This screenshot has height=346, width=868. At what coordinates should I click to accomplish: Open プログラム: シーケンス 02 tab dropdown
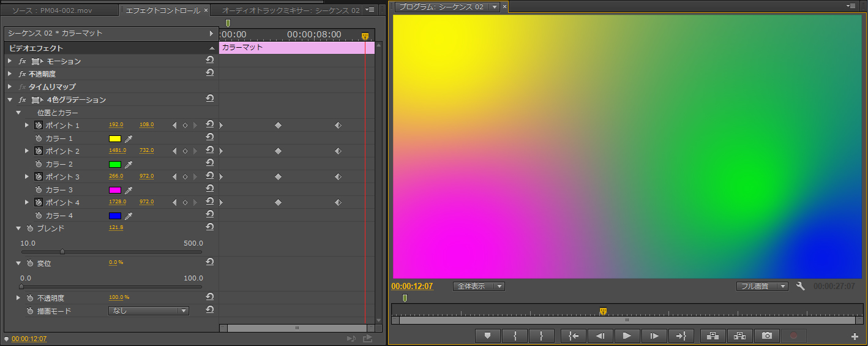tap(495, 7)
